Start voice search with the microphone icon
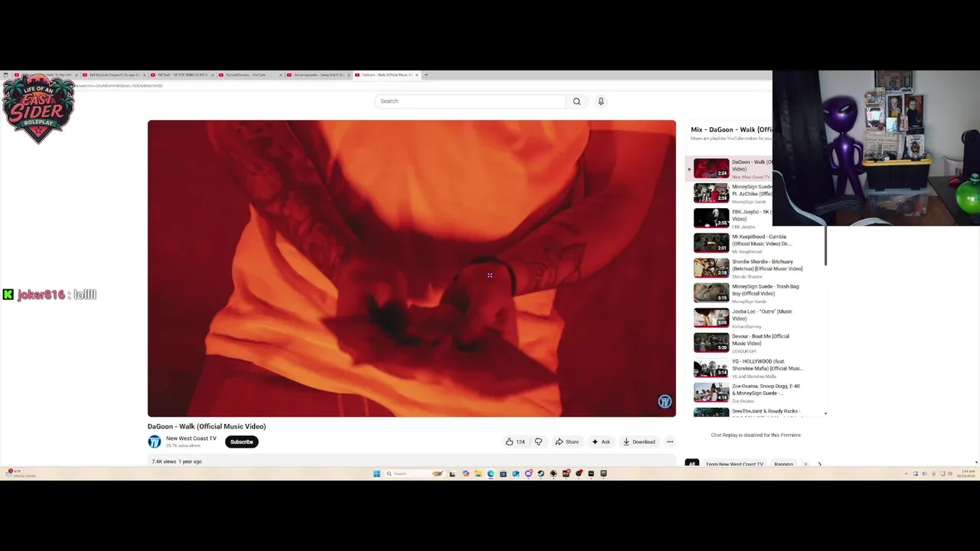The height and width of the screenshot is (551, 980). [601, 101]
